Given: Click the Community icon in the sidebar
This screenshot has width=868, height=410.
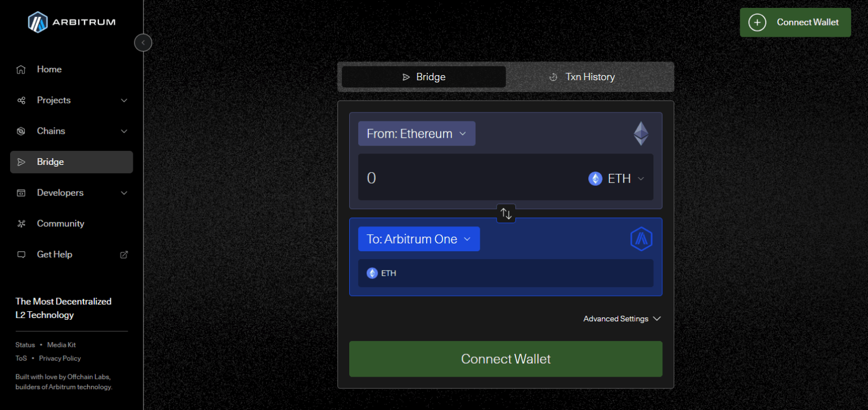Looking at the screenshot, I should click(x=21, y=223).
